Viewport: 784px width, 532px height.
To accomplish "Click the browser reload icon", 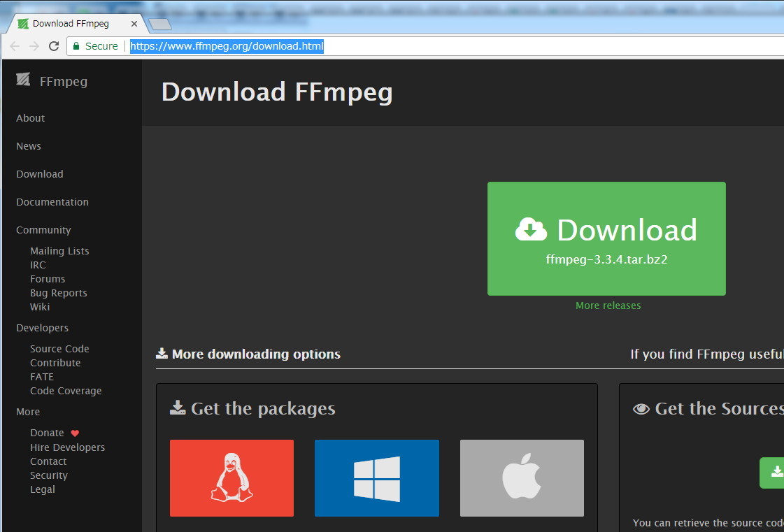I will pos(54,47).
